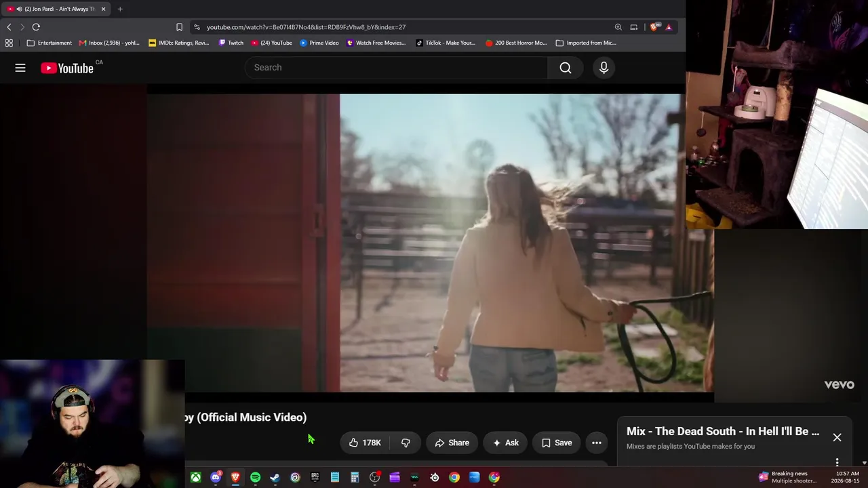The image size is (868, 488).
Task: Close the Dead South mix panel
Action: [837, 437]
